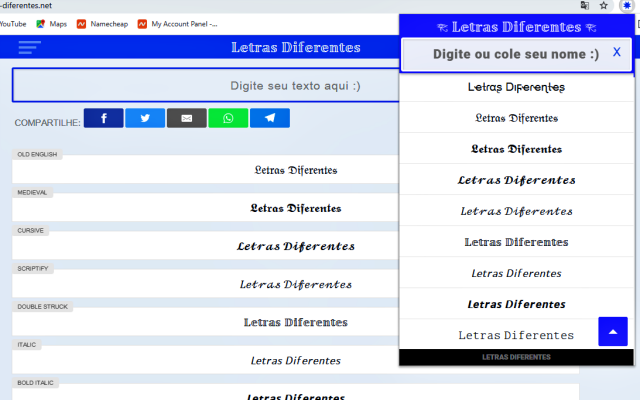Share on WhatsApp
Screen dimensions: 640x400
(x=228, y=118)
